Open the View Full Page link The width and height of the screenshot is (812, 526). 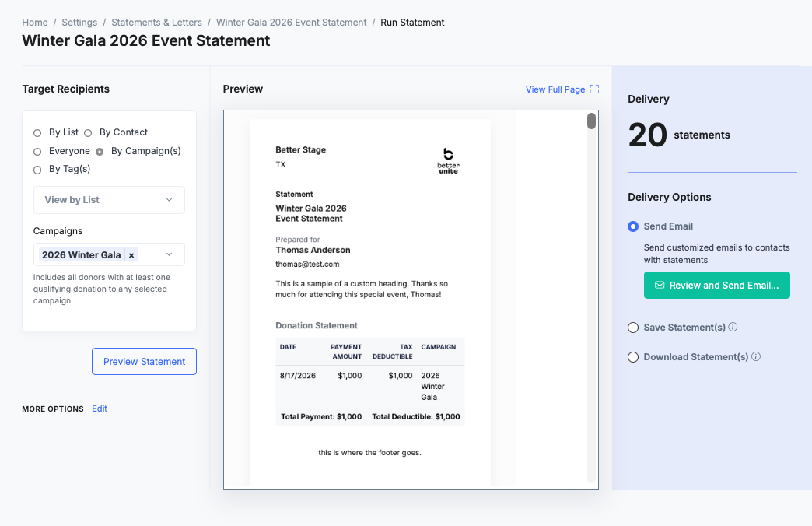[555, 89]
